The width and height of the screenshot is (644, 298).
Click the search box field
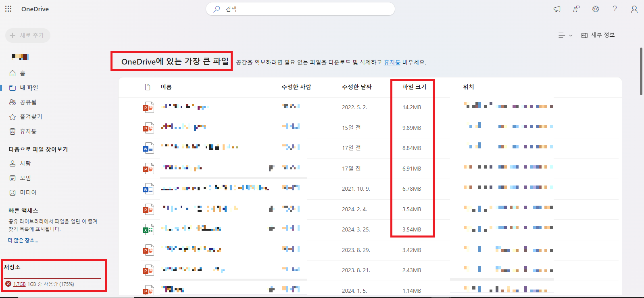point(300,9)
